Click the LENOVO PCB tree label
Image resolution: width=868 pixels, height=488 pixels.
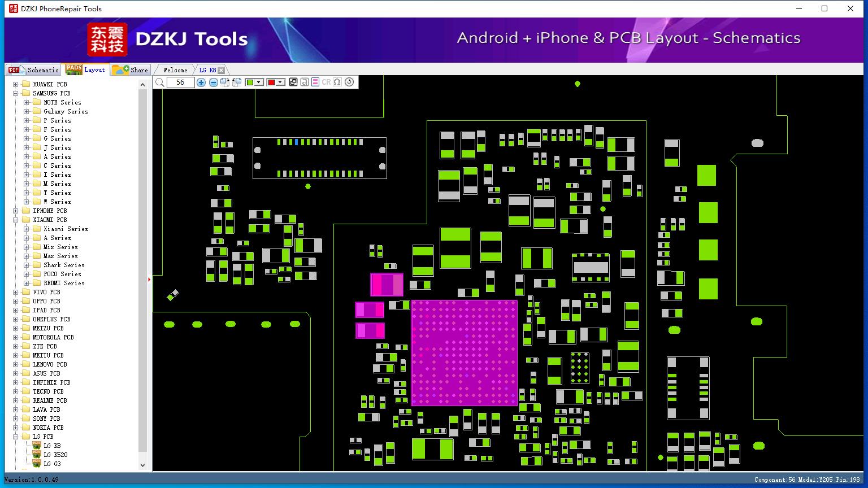[x=50, y=364]
